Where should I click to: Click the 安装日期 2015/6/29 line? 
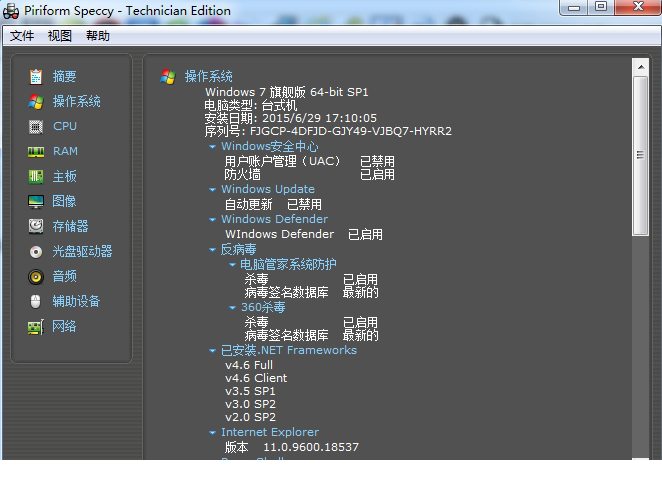click(290, 118)
